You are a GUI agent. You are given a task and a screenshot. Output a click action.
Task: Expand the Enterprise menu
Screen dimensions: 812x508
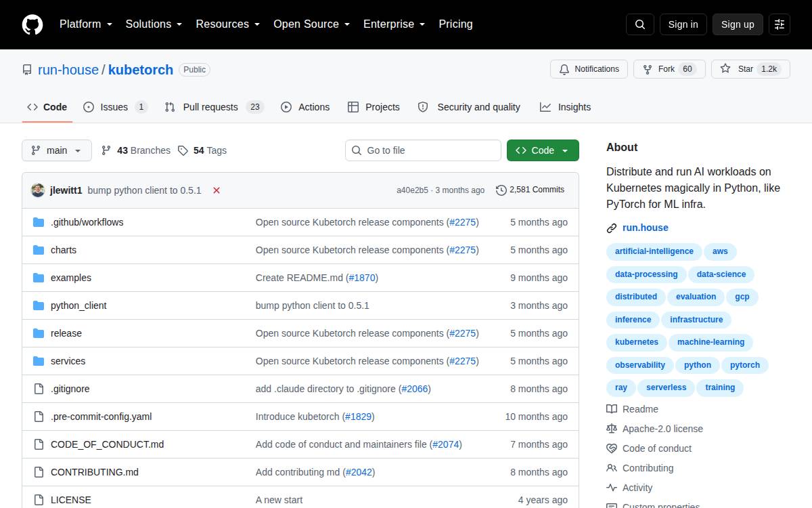point(394,24)
